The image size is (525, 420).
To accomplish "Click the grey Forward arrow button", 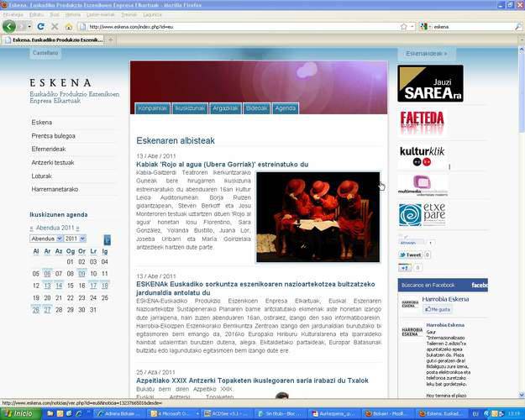I will click(22, 26).
